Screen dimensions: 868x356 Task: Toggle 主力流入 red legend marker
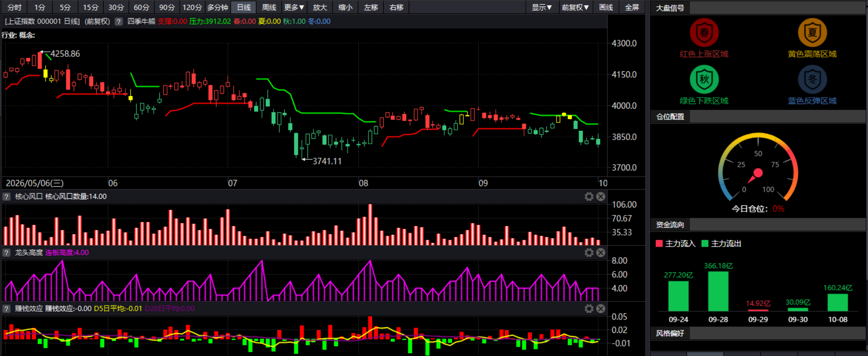pos(659,244)
